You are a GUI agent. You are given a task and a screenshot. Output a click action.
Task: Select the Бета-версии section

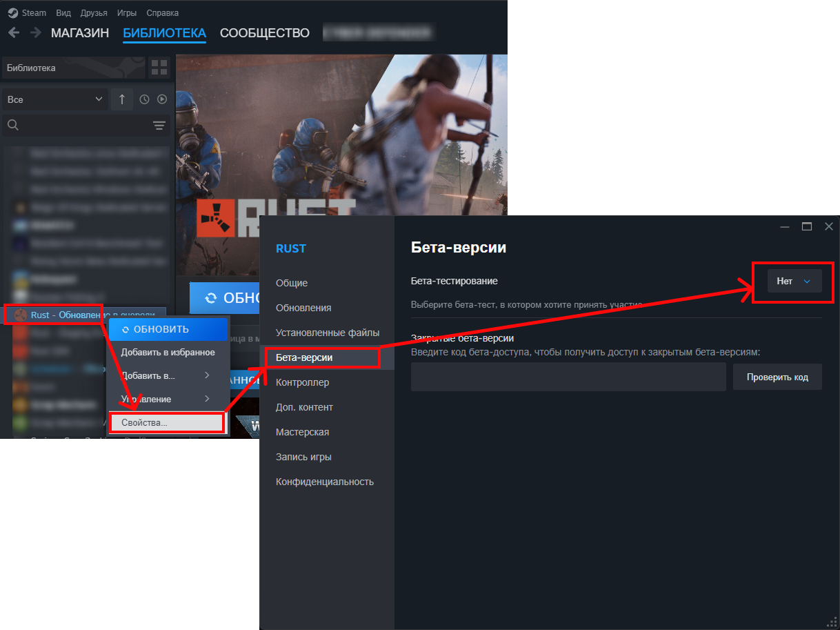coord(327,357)
